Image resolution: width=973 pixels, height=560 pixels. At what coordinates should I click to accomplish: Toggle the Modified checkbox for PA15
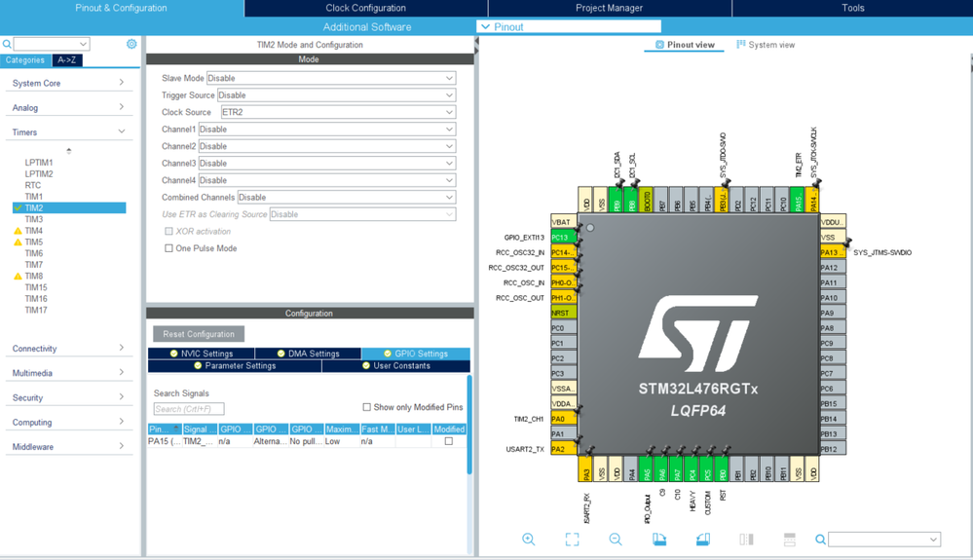click(x=449, y=441)
